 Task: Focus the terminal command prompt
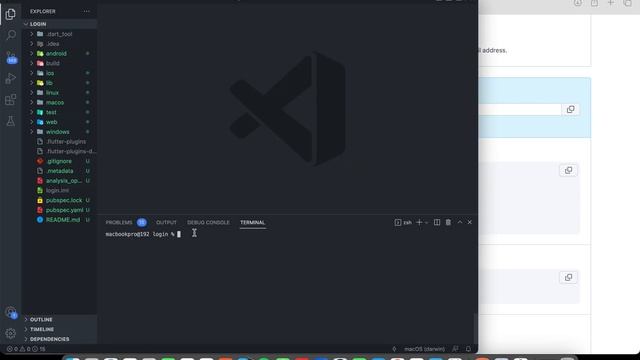[143, 234]
